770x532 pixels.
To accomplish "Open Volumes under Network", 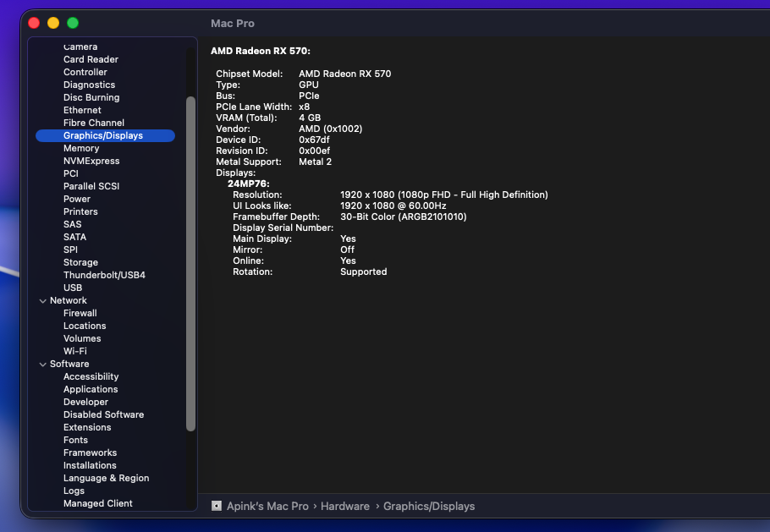I will coord(82,338).
